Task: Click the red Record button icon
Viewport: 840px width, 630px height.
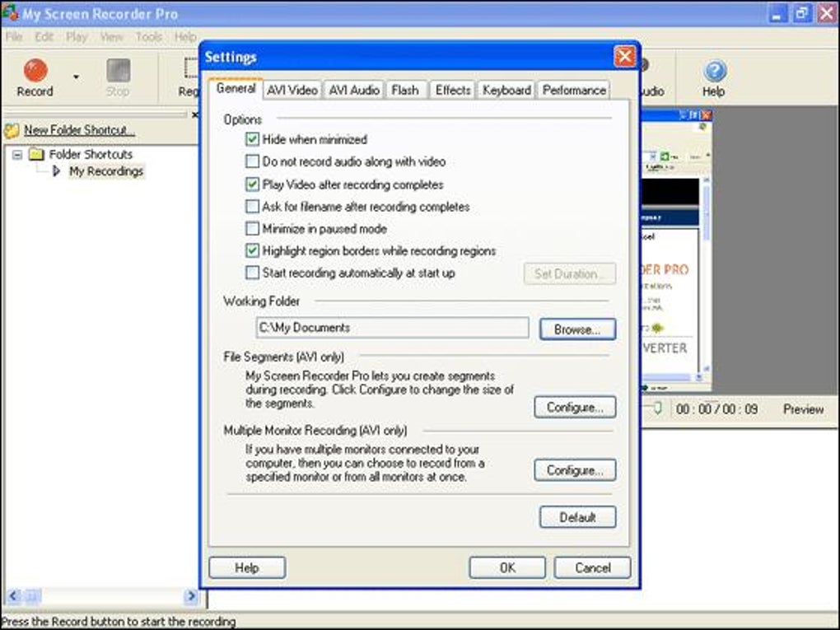Action: 35,70
